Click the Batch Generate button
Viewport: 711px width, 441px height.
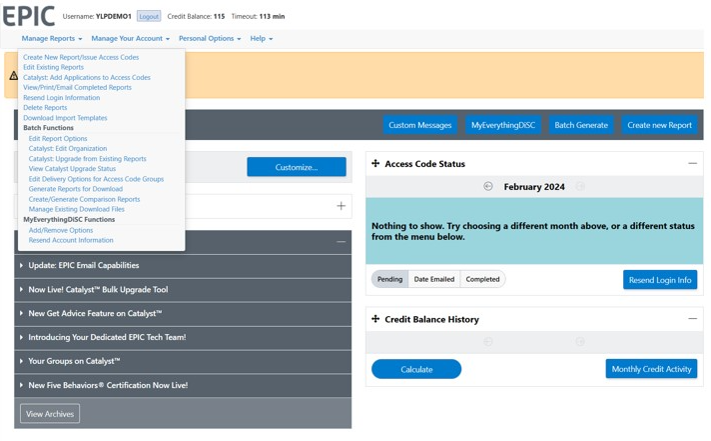point(581,126)
